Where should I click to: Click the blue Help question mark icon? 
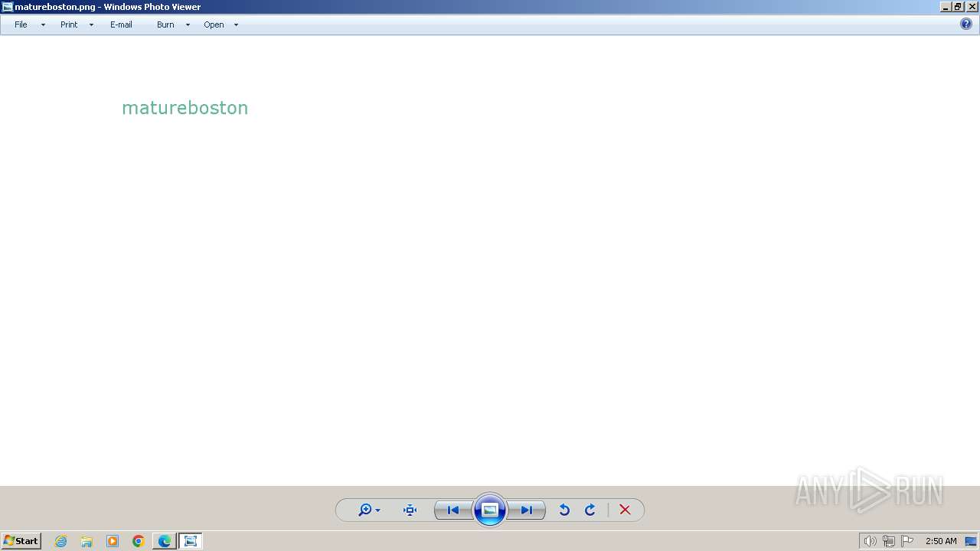click(x=966, y=24)
